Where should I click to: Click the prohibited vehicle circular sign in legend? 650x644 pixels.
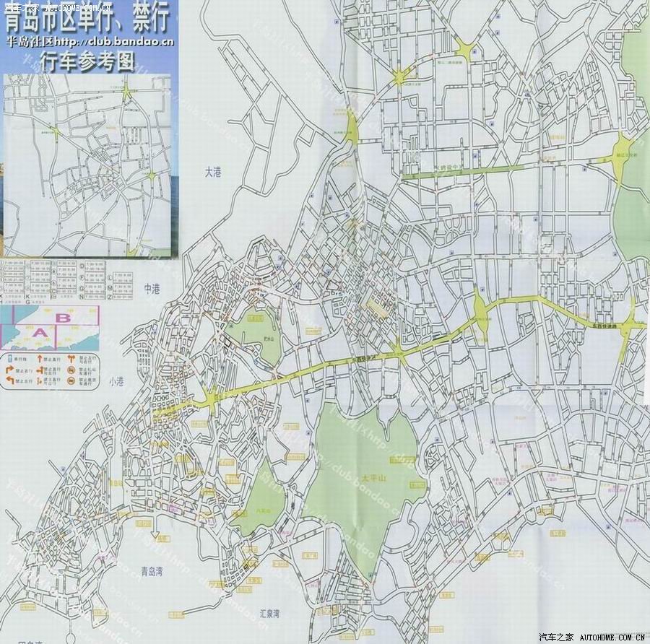pyautogui.click(x=72, y=370)
